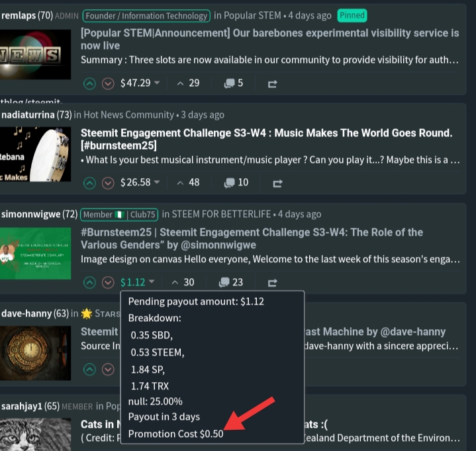Screen dimensions: 476x451
Task: Downvote the simonnwigwe Various Genders post
Action: [108, 282]
